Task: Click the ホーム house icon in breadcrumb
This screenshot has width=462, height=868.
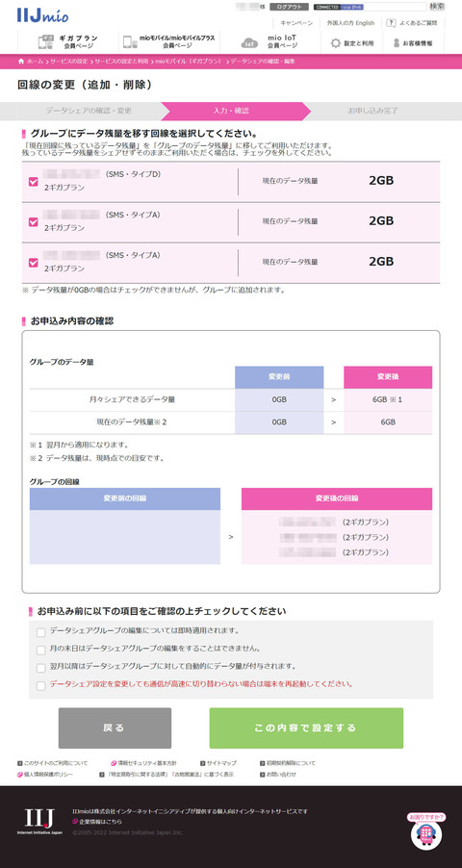Action: [21, 61]
